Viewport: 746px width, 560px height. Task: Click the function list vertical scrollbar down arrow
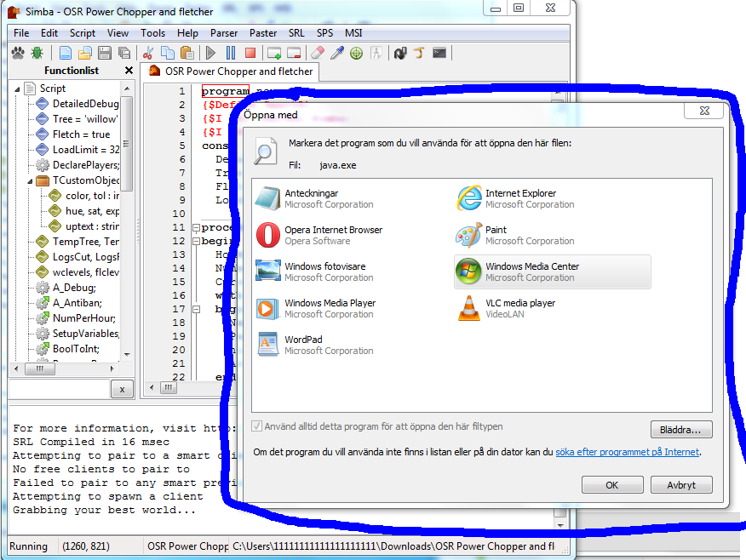click(127, 355)
